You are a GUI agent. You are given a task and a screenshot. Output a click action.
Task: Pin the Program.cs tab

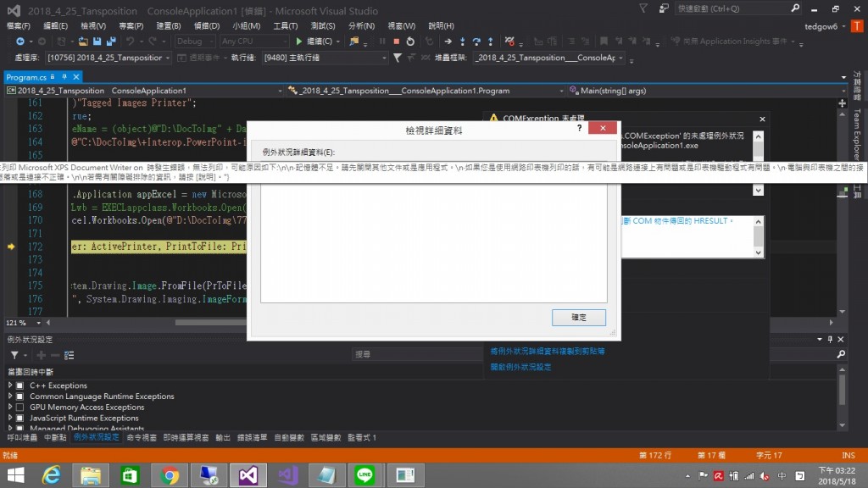64,77
